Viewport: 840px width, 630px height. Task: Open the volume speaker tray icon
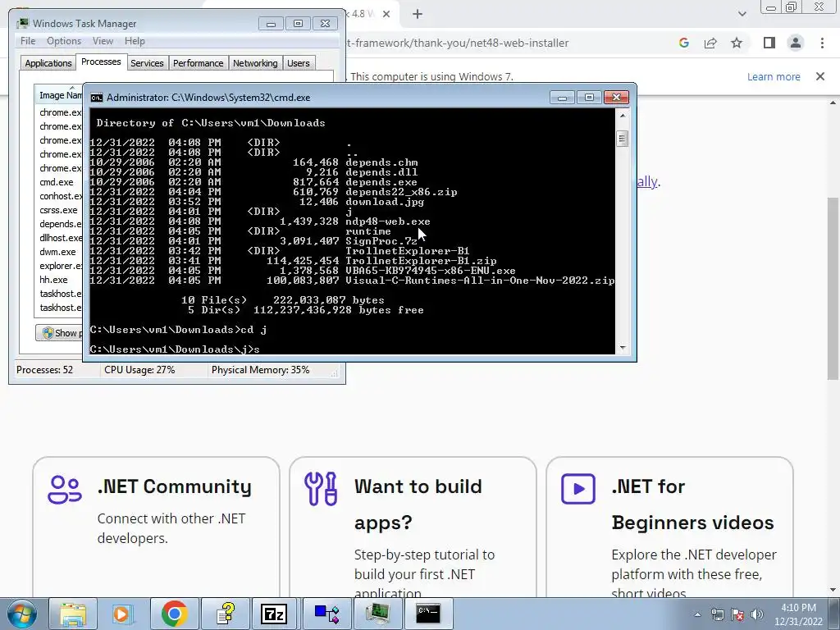757,614
